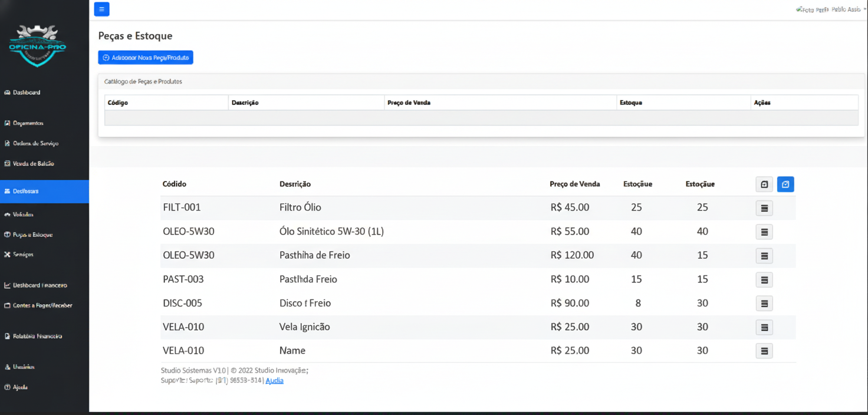Click the gray icon button in the table header

tap(764, 185)
